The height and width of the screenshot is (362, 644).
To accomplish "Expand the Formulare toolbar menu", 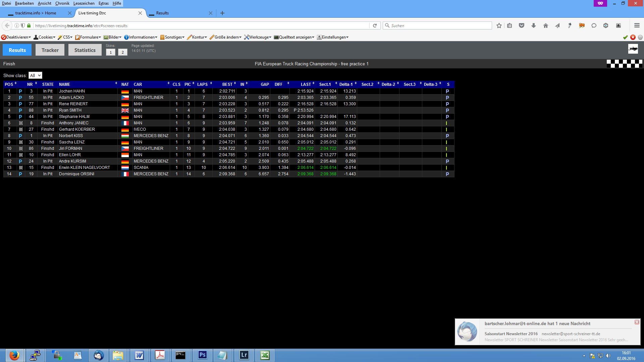I will (x=88, y=37).
